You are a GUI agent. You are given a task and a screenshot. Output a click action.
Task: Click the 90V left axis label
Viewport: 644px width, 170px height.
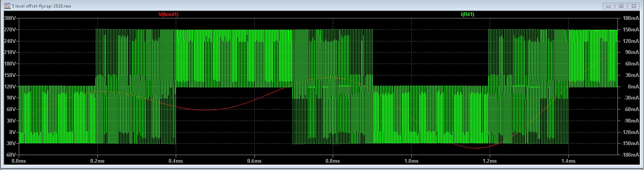(x=10, y=98)
